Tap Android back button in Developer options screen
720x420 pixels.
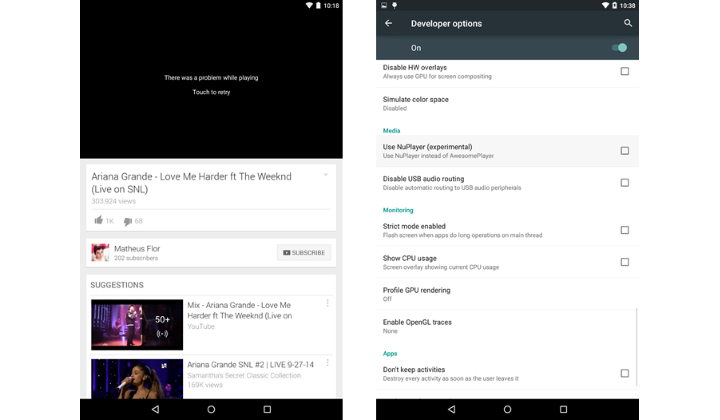(451, 409)
